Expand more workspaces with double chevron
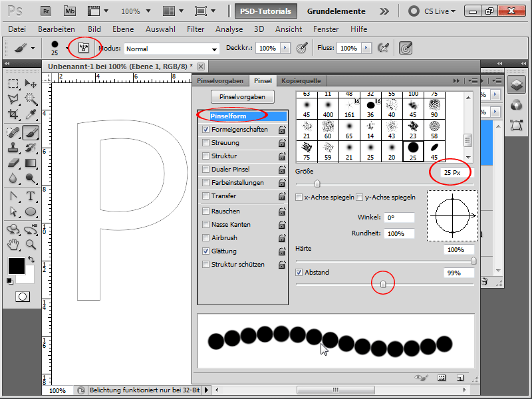532x399 pixels. (x=384, y=11)
